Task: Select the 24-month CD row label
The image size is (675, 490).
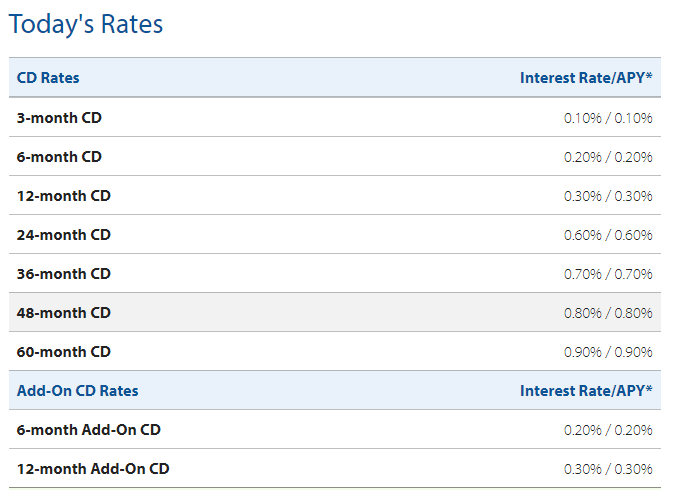Action: (x=64, y=235)
